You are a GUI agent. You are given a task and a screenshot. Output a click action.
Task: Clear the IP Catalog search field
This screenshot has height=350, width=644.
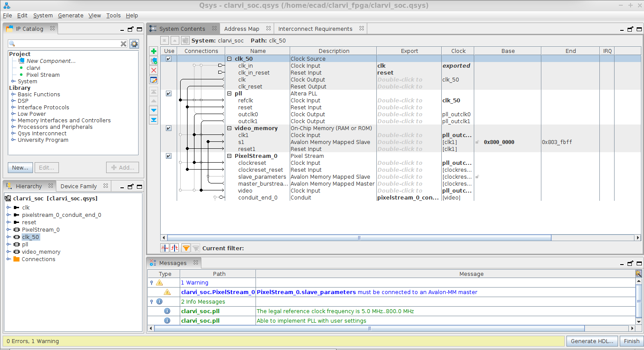(123, 44)
